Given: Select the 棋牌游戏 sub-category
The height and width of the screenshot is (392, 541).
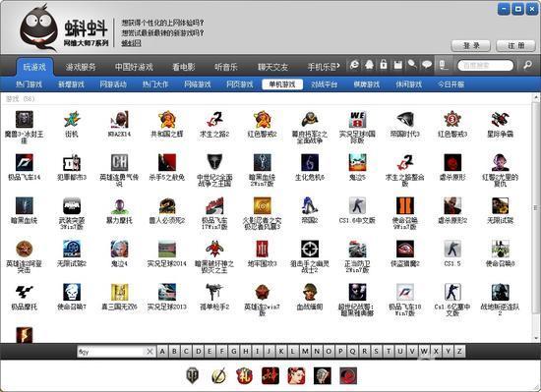Looking at the screenshot, I should pos(367,84).
